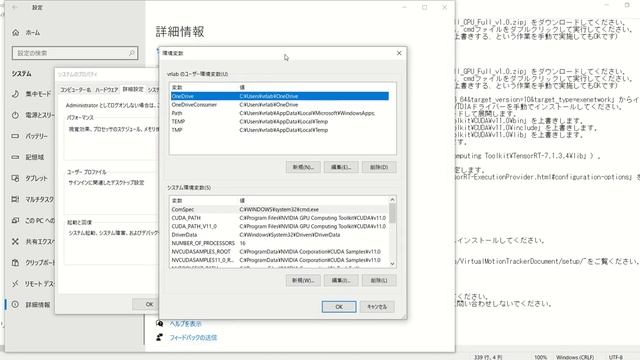Click the 100% zoom indicator in Notepad status bar
Viewport: 640px width, 360px height.
click(540, 357)
